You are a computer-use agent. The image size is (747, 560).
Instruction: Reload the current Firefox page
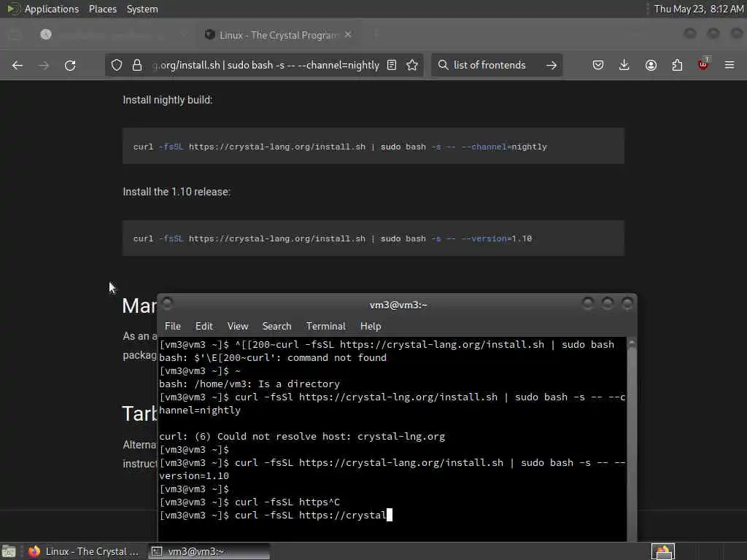pyautogui.click(x=70, y=65)
